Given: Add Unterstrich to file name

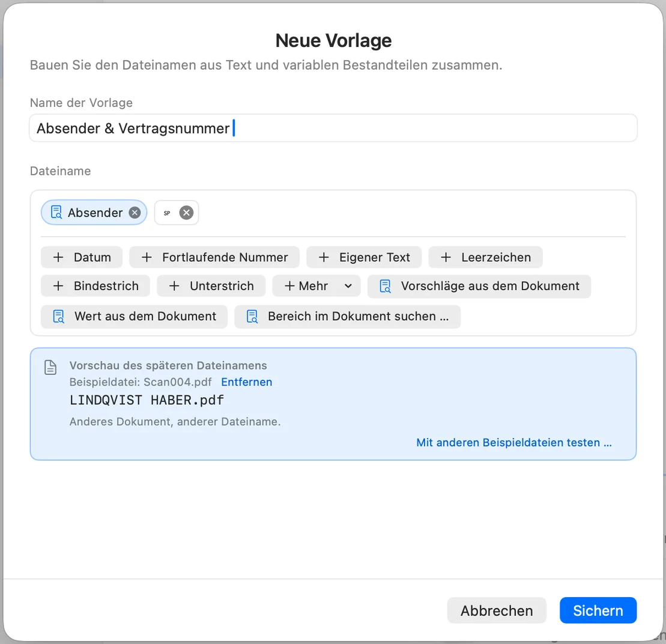Looking at the screenshot, I should tap(211, 286).
